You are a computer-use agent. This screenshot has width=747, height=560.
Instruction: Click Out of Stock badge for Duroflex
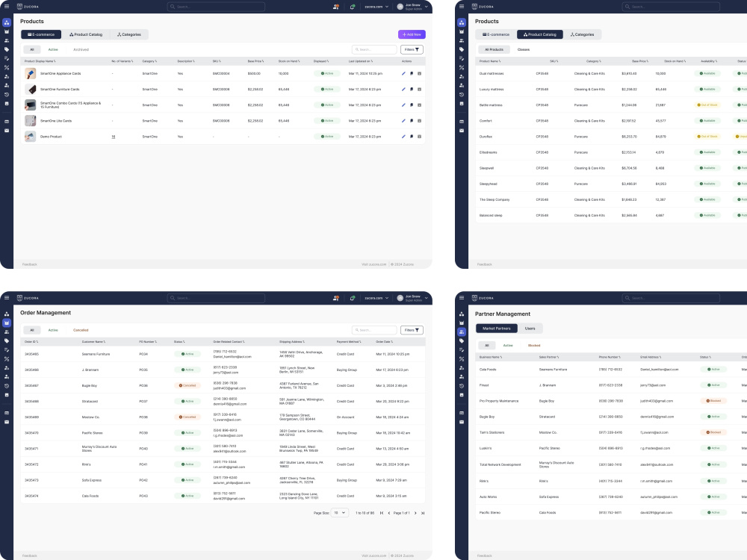pos(707,137)
